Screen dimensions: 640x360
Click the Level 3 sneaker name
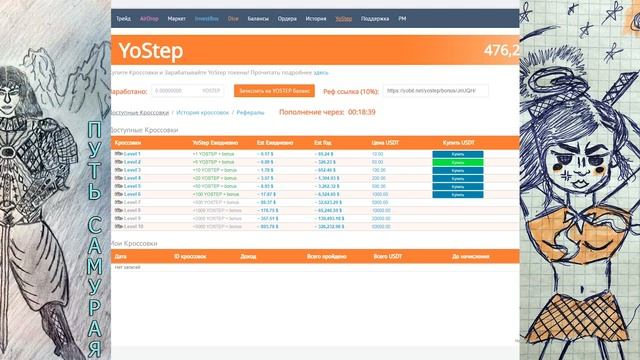(132, 170)
